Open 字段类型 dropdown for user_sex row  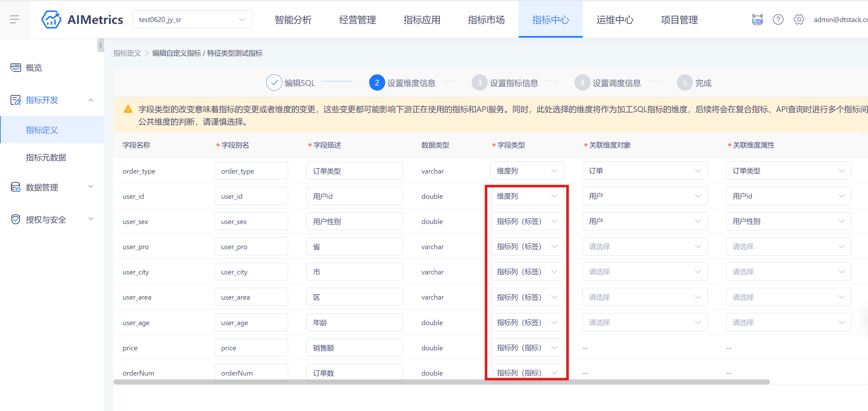527,221
